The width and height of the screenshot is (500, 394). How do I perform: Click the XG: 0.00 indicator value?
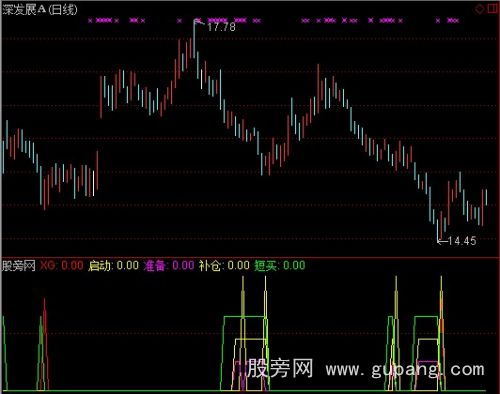tap(62, 266)
